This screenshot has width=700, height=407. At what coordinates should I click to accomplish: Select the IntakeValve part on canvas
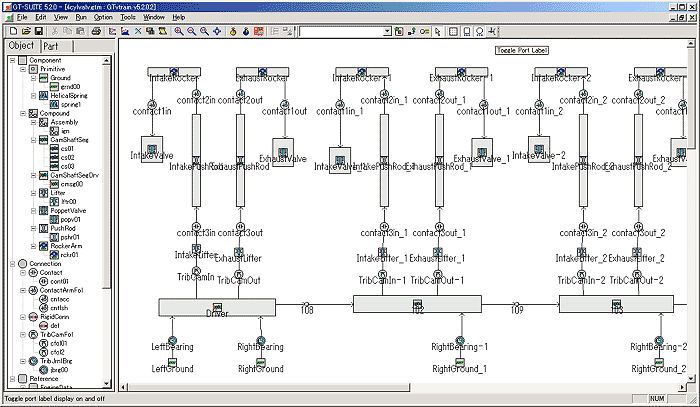coord(152,149)
